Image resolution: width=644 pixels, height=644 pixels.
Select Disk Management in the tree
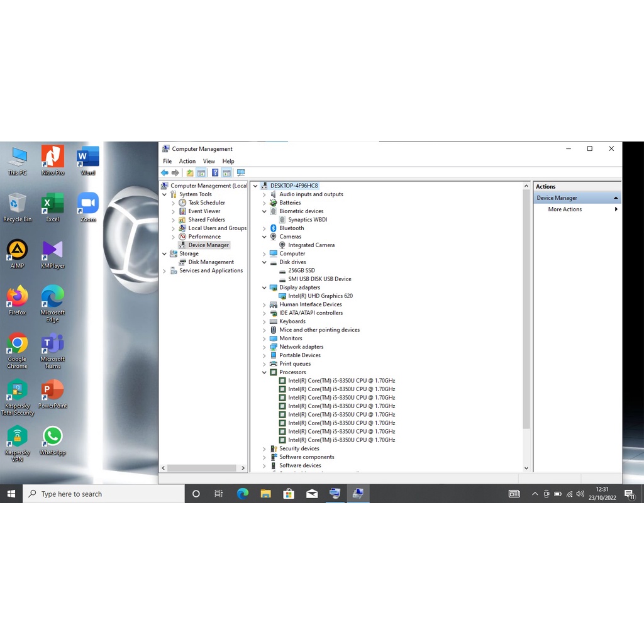pos(206,262)
